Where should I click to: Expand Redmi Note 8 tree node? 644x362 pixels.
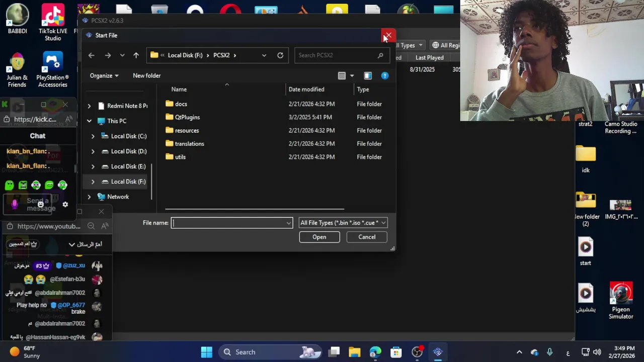(89, 106)
